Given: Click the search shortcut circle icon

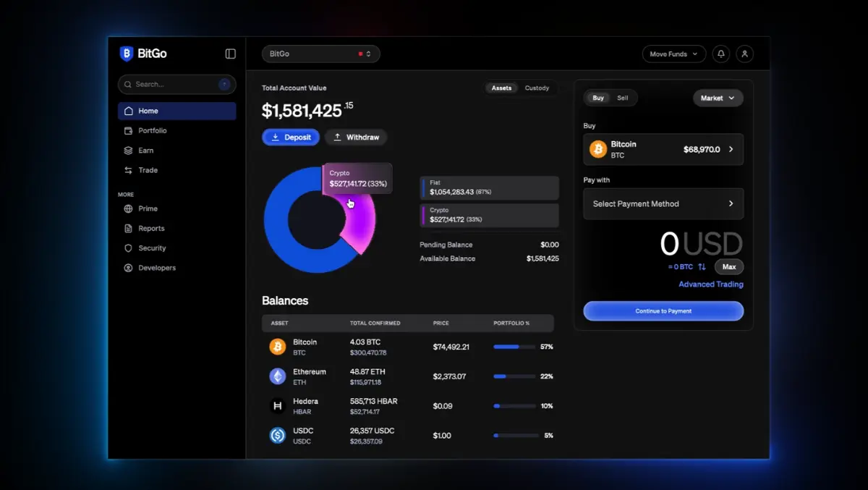Looking at the screenshot, I should click(224, 85).
